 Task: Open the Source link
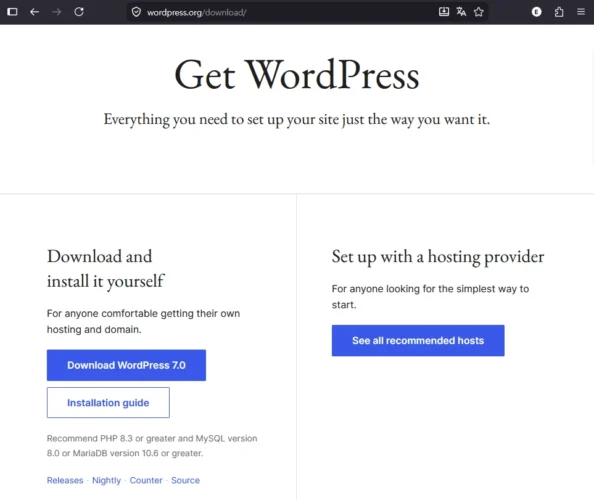185,480
